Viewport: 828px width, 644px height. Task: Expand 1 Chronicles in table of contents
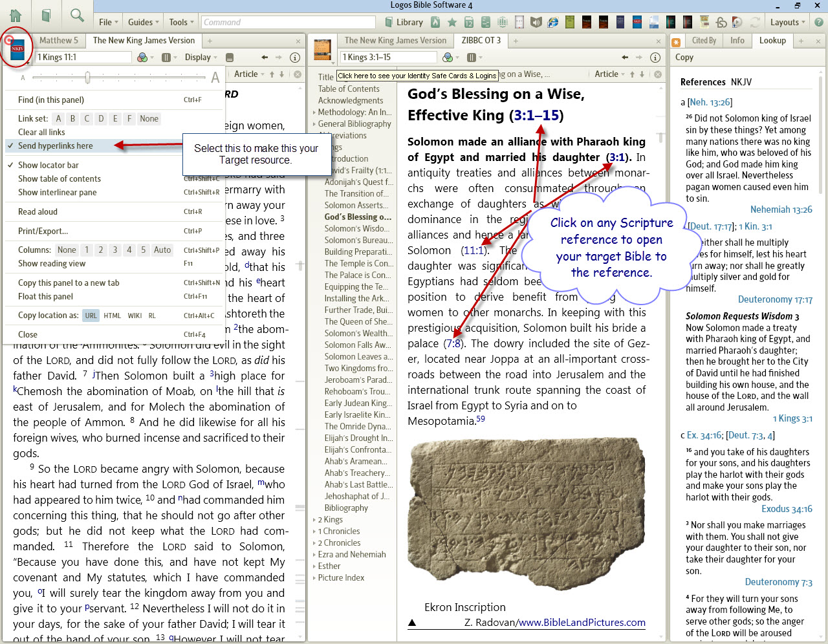[x=314, y=531]
